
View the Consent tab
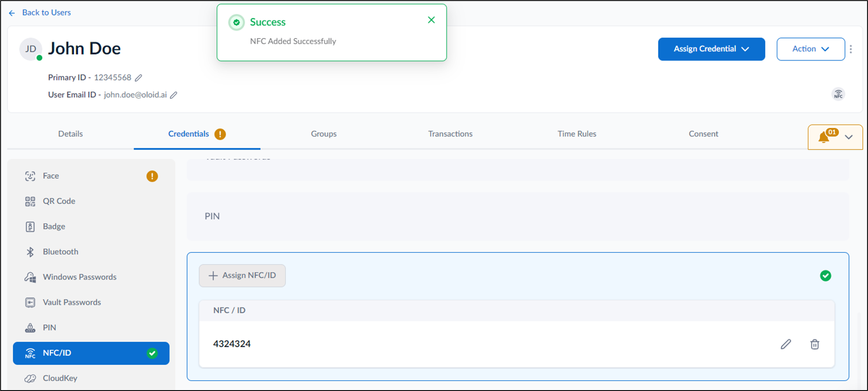[x=703, y=134]
